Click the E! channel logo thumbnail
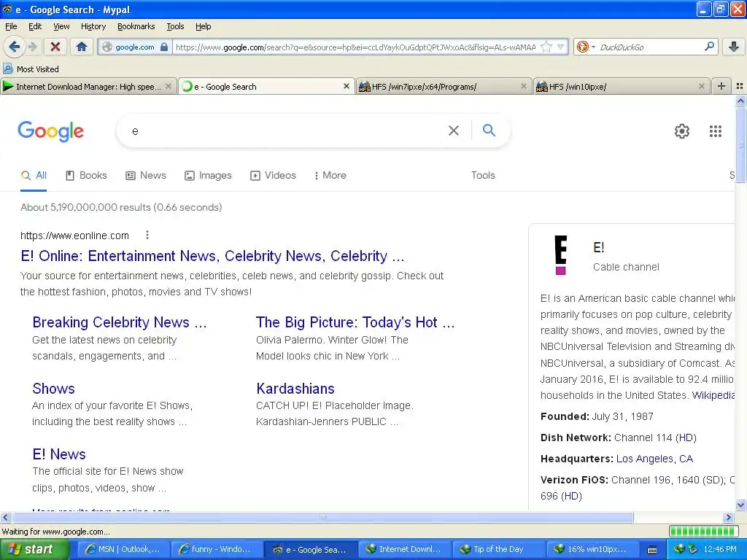Screen dimensions: 747x560 click(561, 255)
